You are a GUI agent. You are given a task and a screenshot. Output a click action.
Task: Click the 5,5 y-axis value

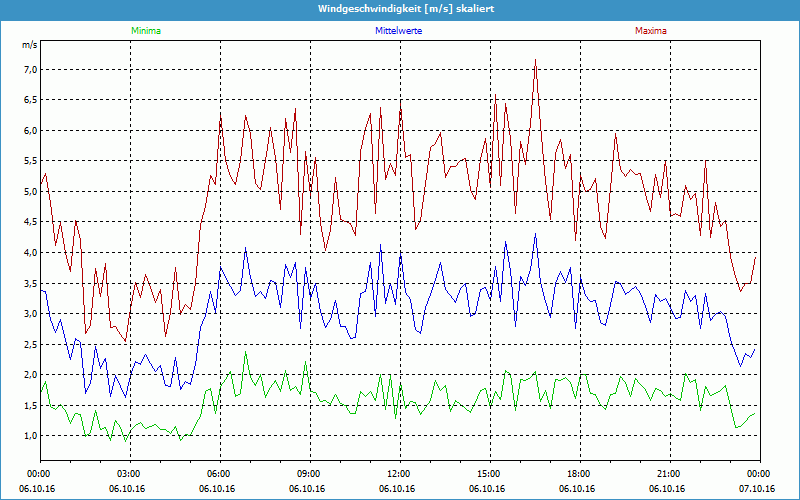(31, 161)
